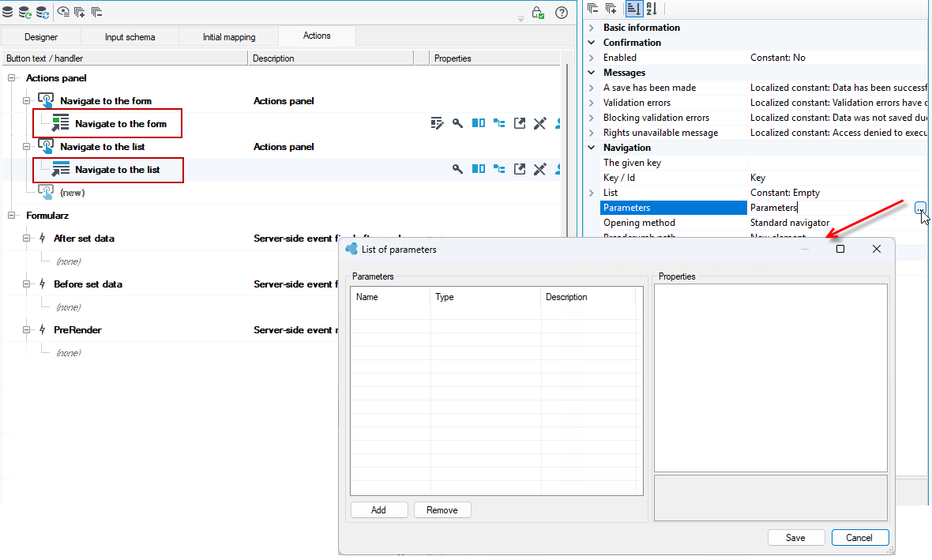Save the List of parameters dialog
932x560 pixels.
point(795,537)
